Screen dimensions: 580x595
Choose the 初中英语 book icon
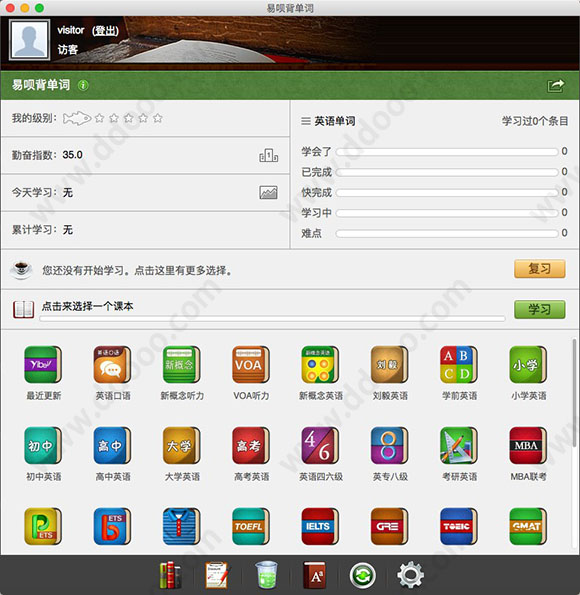pos(43,445)
